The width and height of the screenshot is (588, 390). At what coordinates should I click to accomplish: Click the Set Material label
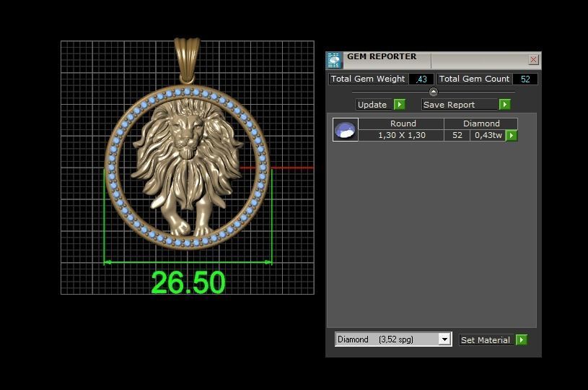tap(486, 340)
